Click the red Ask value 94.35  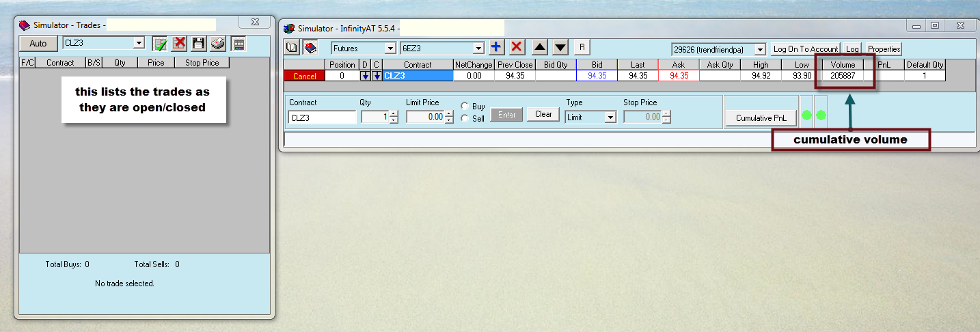[679, 76]
